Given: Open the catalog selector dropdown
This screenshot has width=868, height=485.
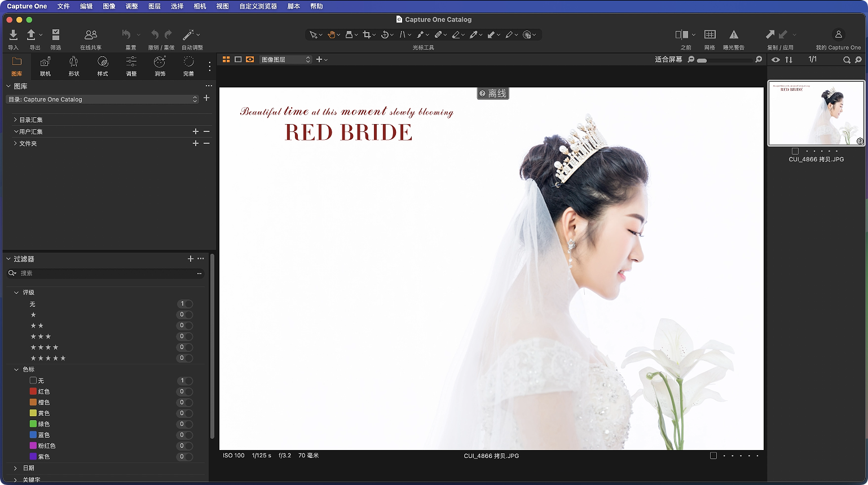Looking at the screenshot, I should (x=102, y=99).
